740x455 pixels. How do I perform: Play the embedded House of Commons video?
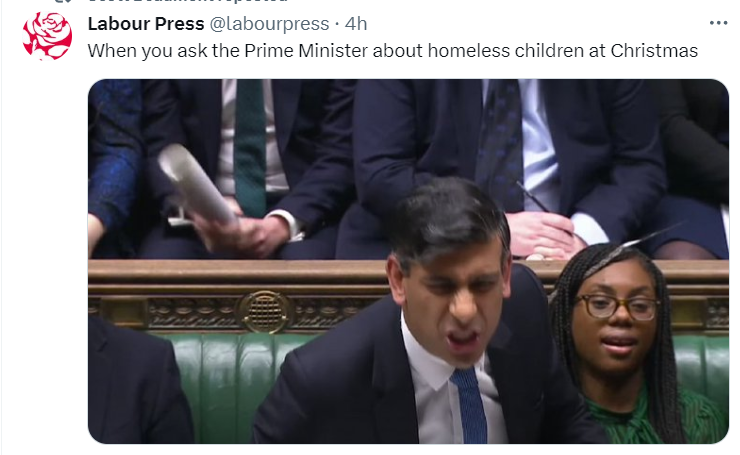(x=408, y=261)
